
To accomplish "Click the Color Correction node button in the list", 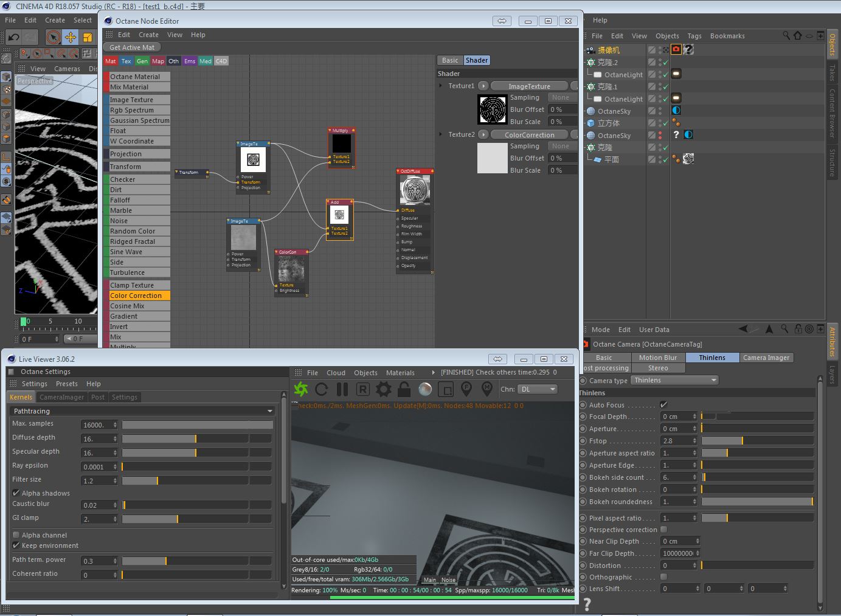I will (x=136, y=296).
